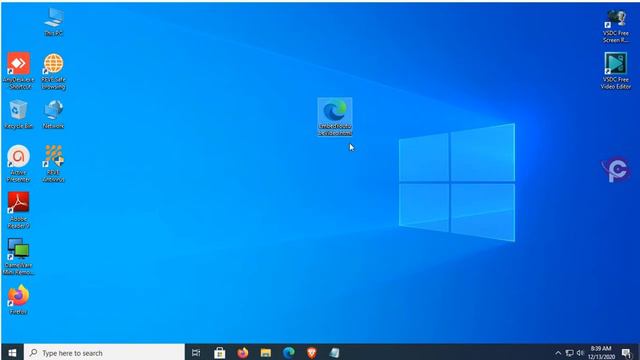Click the 'Type here to search' box
640x360 pixels.
pyautogui.click(x=104, y=353)
